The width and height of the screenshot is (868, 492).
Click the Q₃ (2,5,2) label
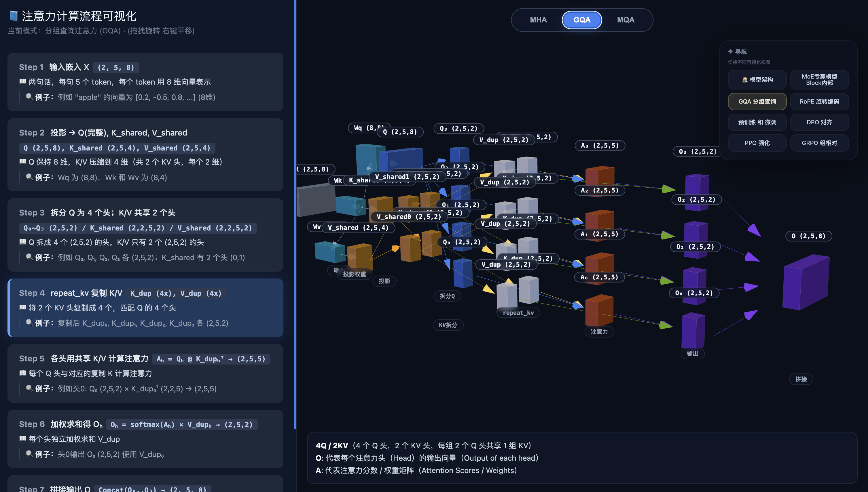458,128
